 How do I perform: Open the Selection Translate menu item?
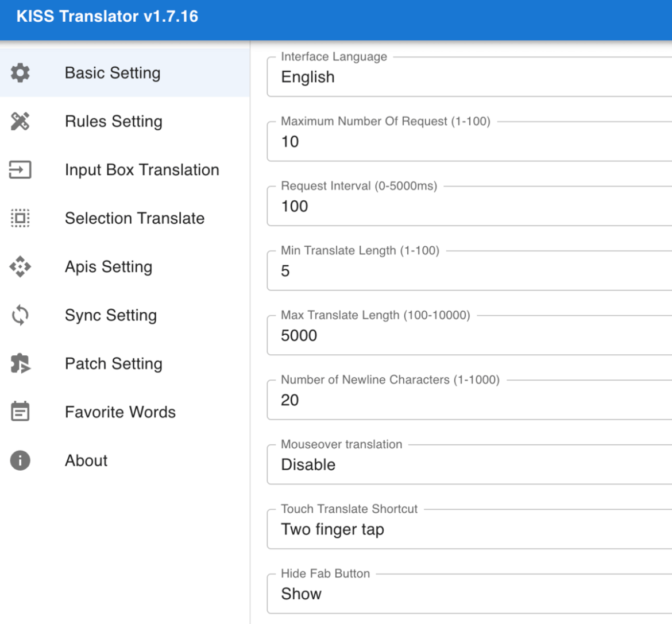click(134, 218)
